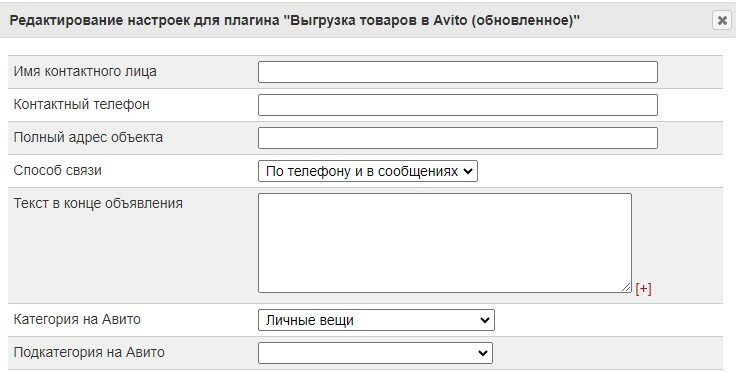Click inside the Текст в конце объявления textarea
The width and height of the screenshot is (736, 372).
(x=445, y=243)
